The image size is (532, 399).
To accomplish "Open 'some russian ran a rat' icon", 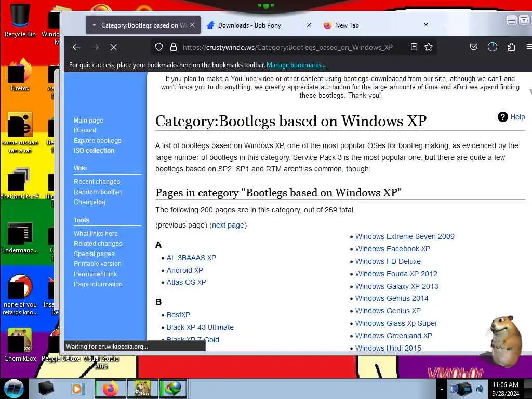I will pos(20,133).
